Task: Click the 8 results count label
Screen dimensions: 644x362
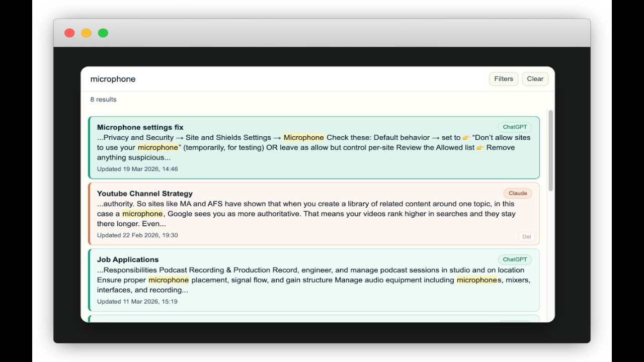Action: point(103,100)
